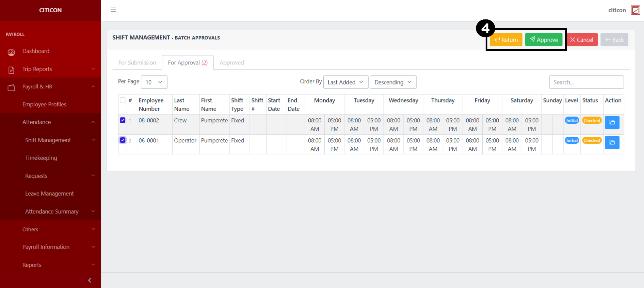Open folder action for employee 06-0001
This screenshot has width=644, height=288.
click(x=612, y=142)
